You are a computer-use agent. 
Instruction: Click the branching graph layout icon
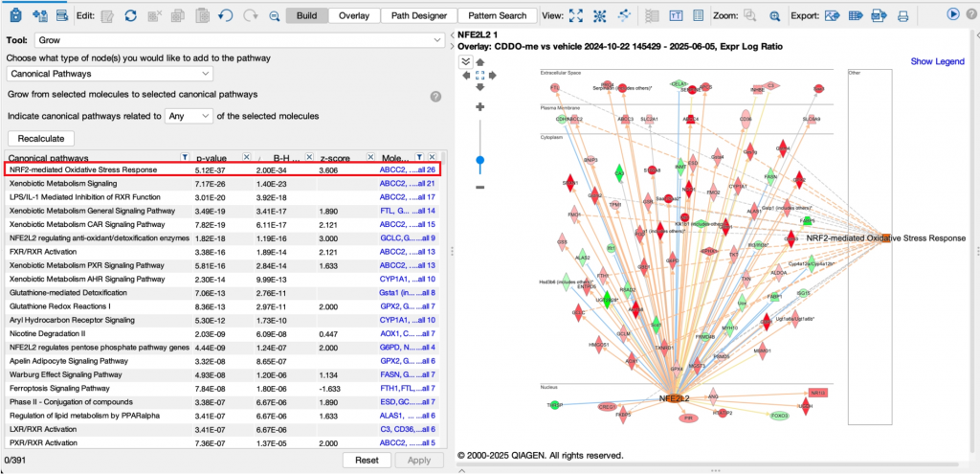tap(623, 15)
